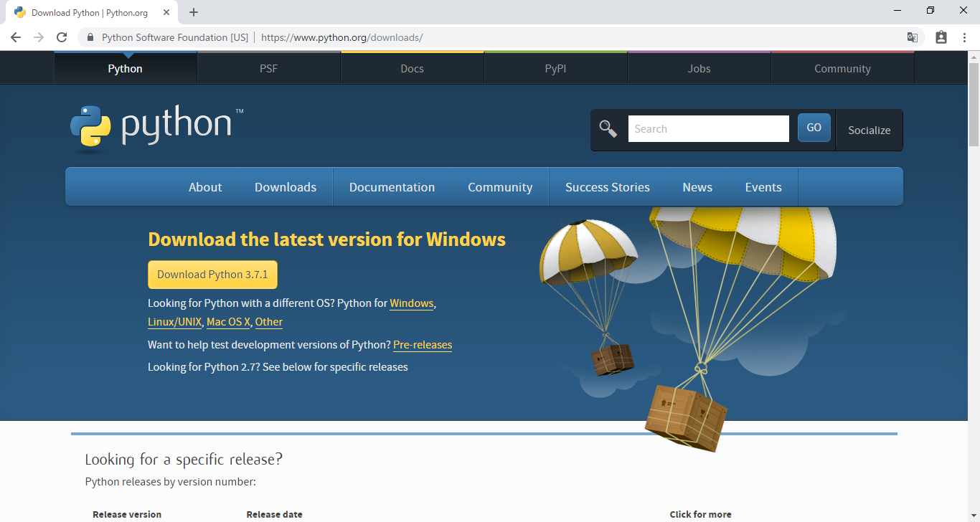The image size is (980, 522).
Task: Click the GO search button
Action: click(x=814, y=128)
